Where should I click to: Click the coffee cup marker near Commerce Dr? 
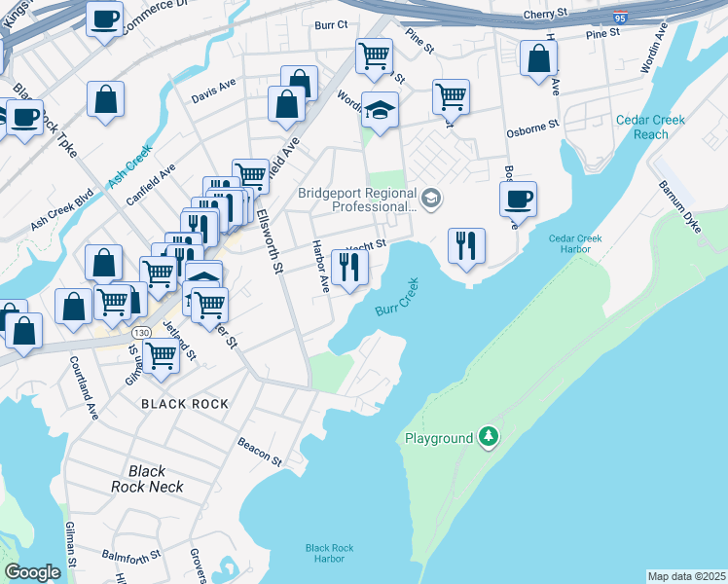pyautogui.click(x=104, y=21)
